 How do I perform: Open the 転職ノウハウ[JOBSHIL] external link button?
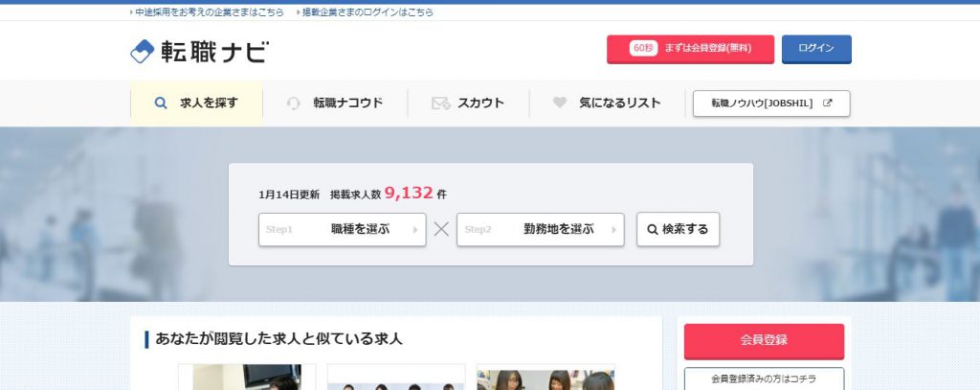click(x=771, y=103)
